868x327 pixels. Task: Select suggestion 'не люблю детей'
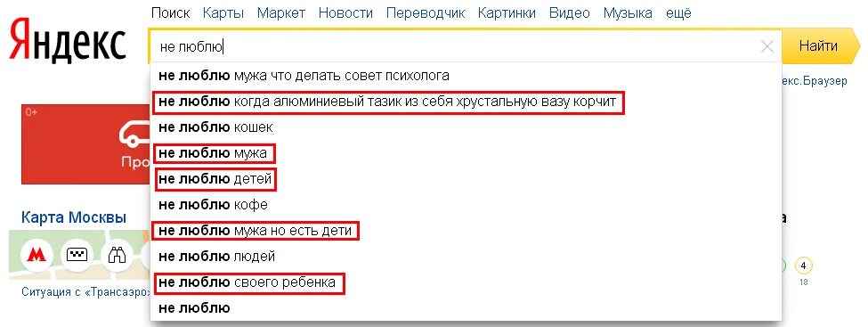466,179
